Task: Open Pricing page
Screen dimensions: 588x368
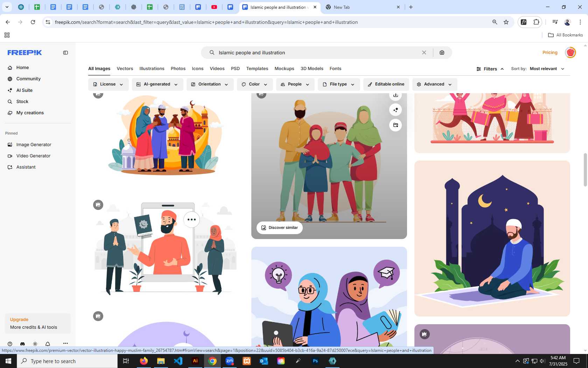Action: pyautogui.click(x=550, y=53)
